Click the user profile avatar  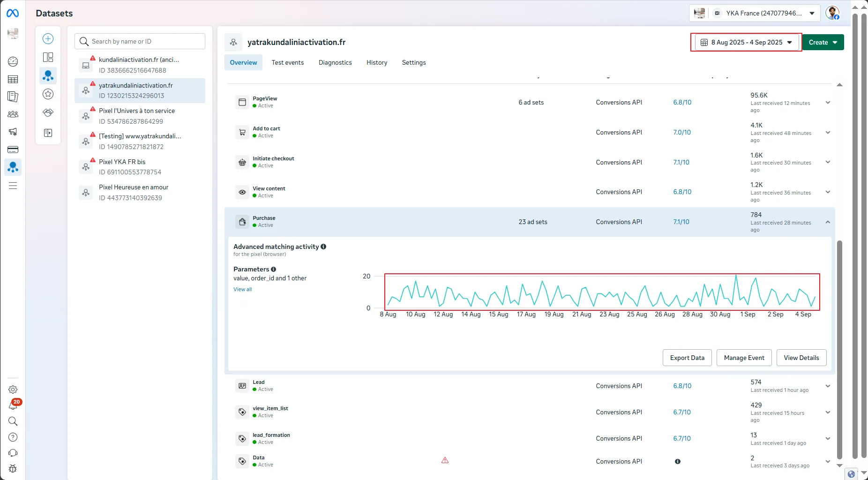tap(832, 13)
